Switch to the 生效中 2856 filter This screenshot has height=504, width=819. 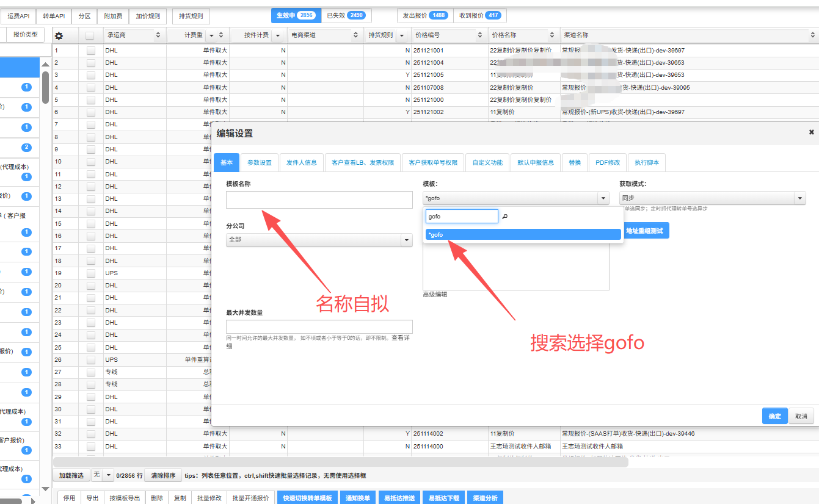tap(296, 15)
